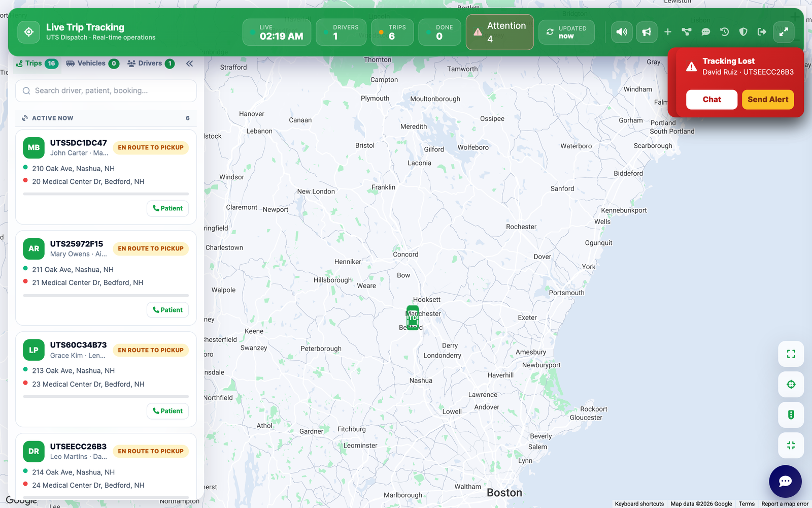Click the TRIPS 6 stat card
The image size is (812, 508).
tap(392, 32)
